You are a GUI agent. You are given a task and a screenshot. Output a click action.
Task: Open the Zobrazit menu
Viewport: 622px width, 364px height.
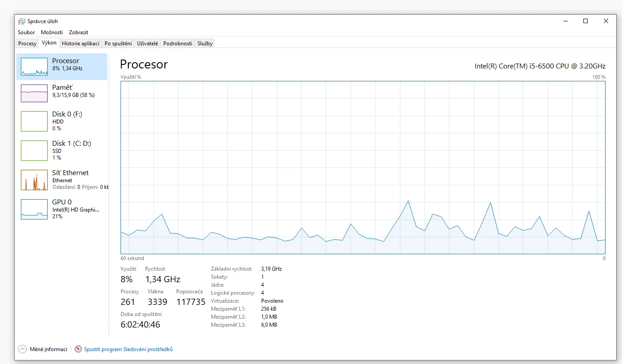coord(78,32)
